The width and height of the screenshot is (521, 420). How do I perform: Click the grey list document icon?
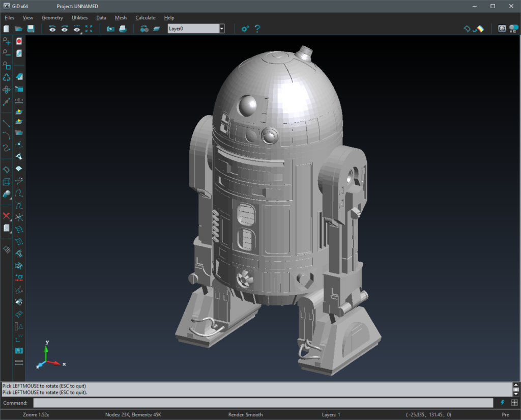point(6,228)
